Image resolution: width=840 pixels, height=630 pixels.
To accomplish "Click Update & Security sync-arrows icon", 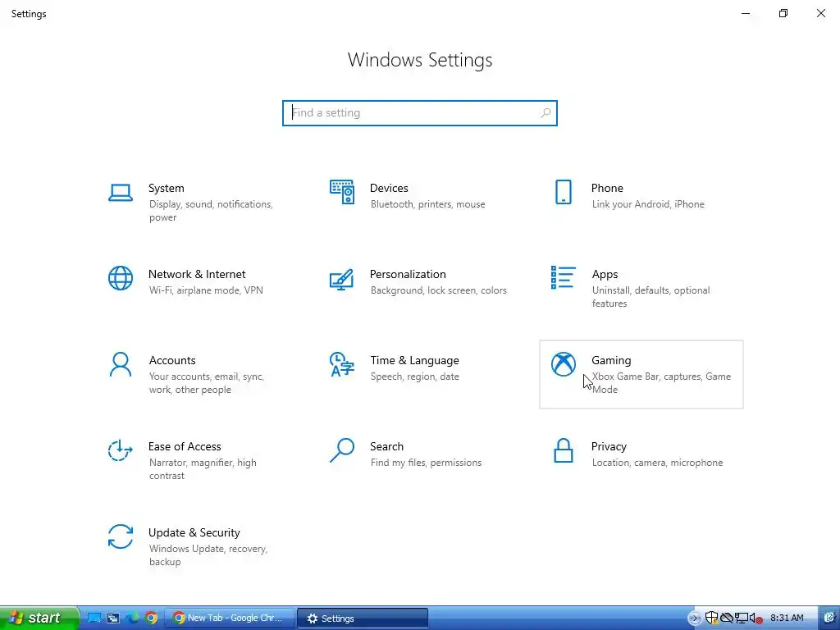I will click(121, 536).
